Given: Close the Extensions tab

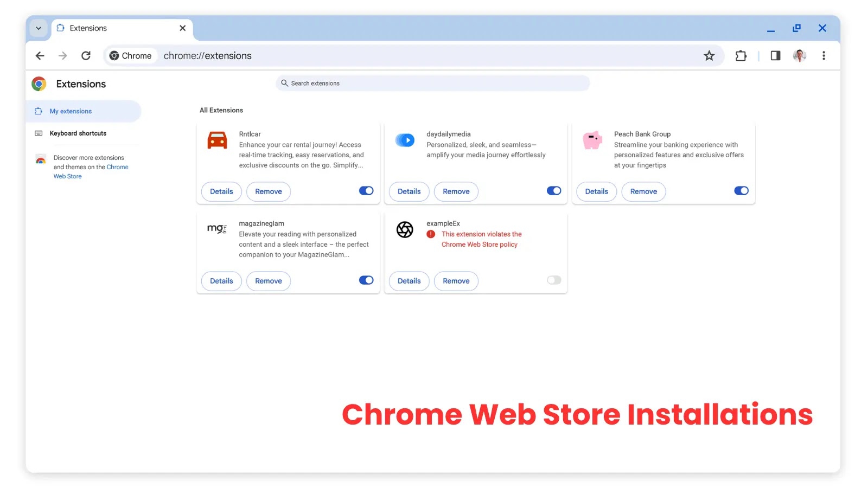Looking at the screenshot, I should click(182, 28).
